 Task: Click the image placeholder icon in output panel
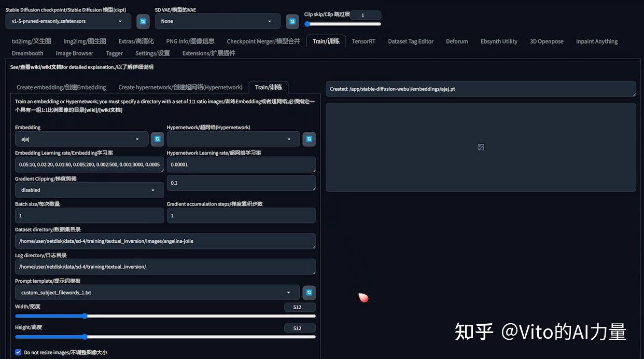(x=481, y=147)
